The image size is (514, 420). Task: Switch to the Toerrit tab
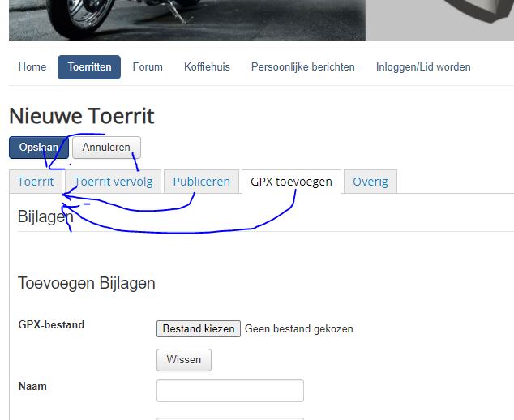tap(36, 182)
